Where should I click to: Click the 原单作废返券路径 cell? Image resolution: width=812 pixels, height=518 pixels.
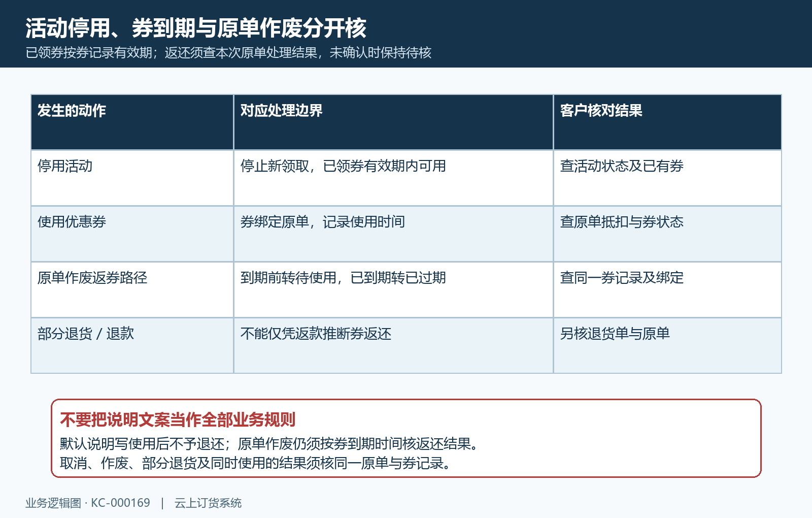(132, 289)
